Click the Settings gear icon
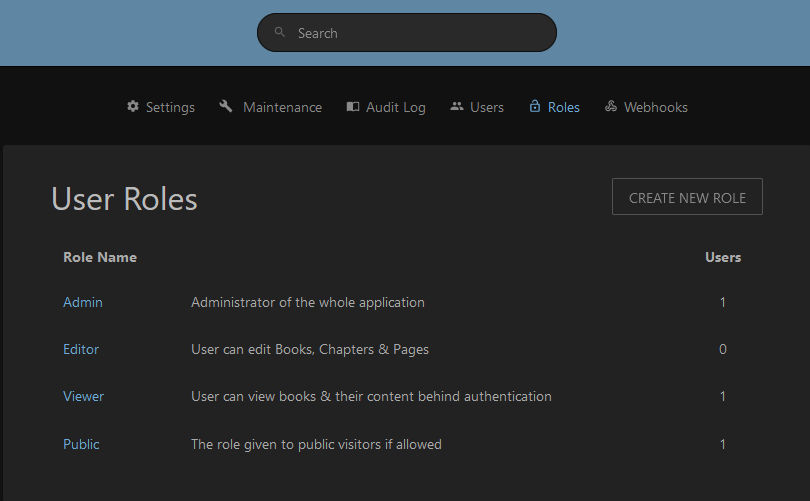 [x=133, y=106]
